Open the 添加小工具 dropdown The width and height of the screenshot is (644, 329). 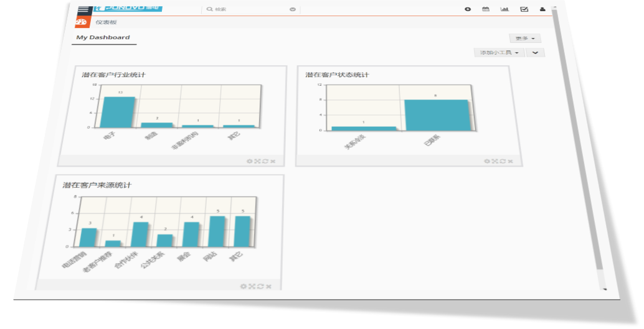click(500, 52)
